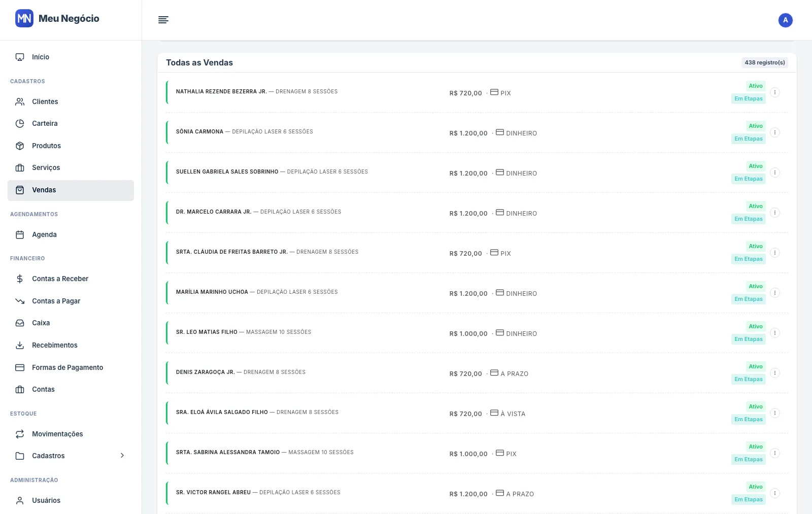This screenshot has height=514, width=812.
Task: Toggle the sidebar with the hamburger menu icon
Action: point(163,20)
